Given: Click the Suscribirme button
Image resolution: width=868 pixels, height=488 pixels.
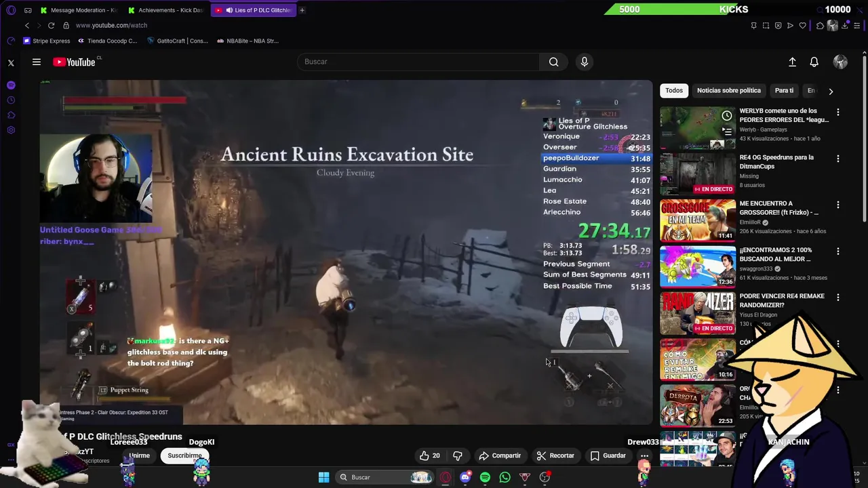Looking at the screenshot, I should pos(185,455).
